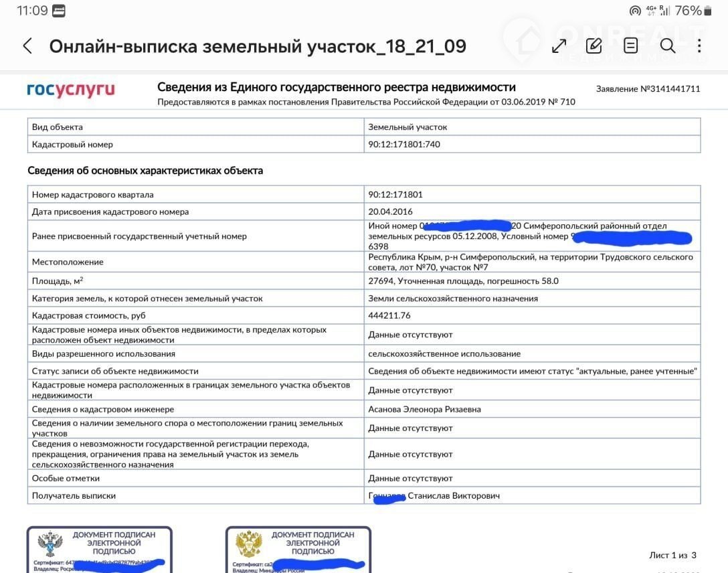Tap the application number Заявление №3141441711
The image size is (728, 573).
[648, 88]
